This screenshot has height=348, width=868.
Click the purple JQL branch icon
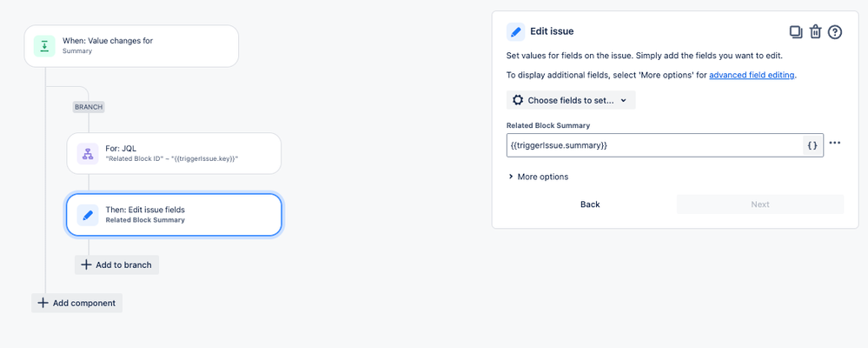(88, 153)
